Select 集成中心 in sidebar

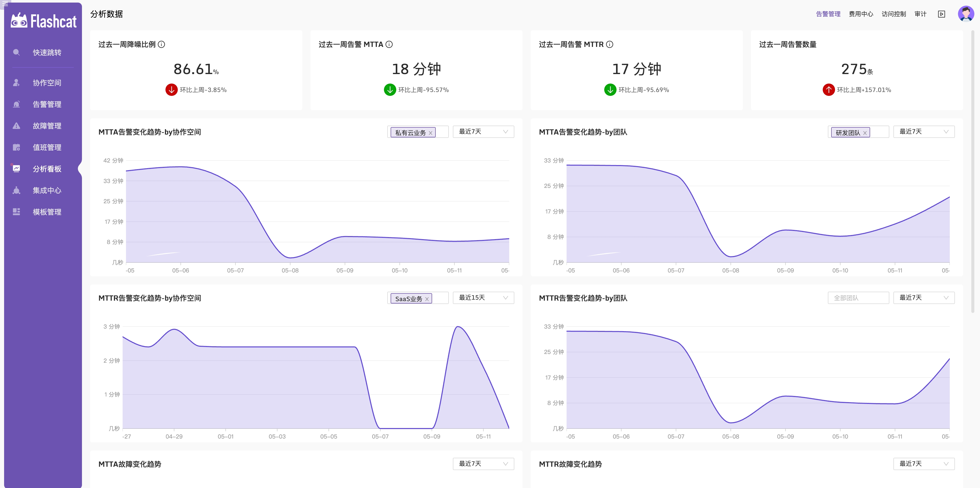pyautogui.click(x=47, y=190)
